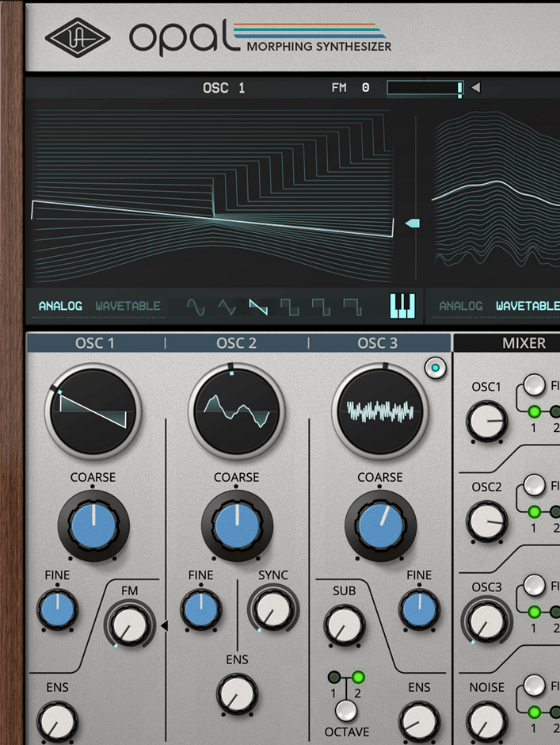Click the OSC 3 SUB knob
This screenshot has height=745, width=560.
pos(345,625)
